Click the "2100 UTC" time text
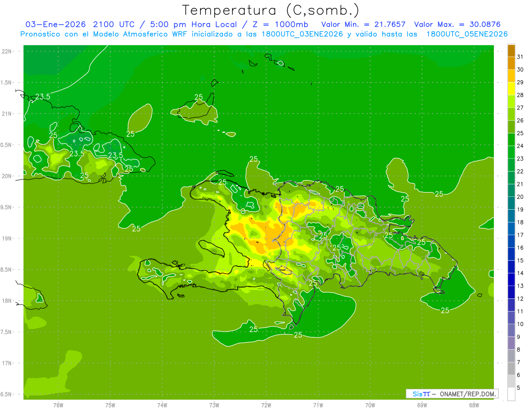This screenshot has width=532, height=411. pyautogui.click(x=114, y=24)
